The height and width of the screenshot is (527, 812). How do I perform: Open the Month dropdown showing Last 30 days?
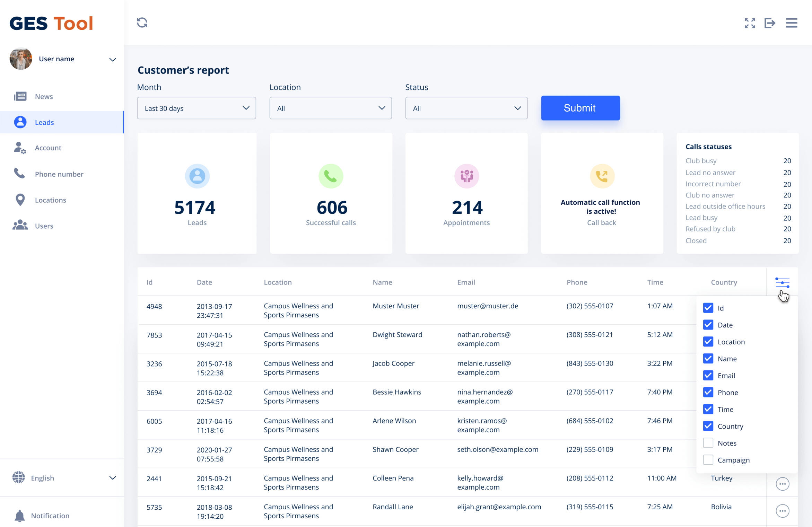click(x=196, y=108)
